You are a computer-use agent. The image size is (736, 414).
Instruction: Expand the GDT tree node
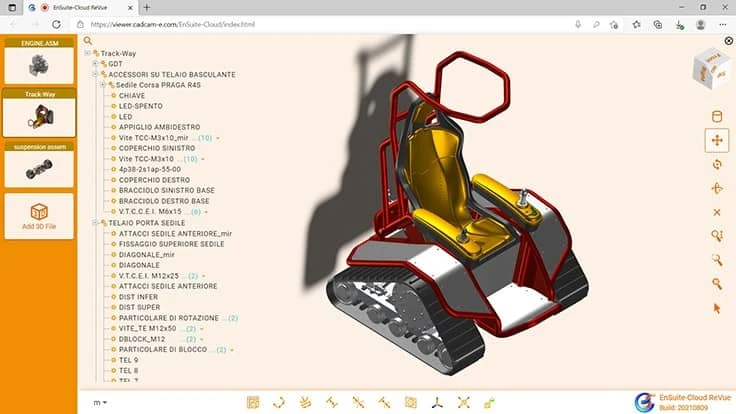click(x=95, y=64)
